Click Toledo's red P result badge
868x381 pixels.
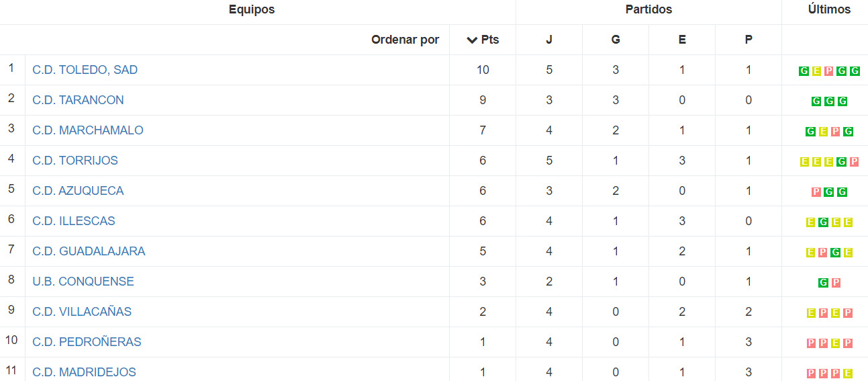tap(829, 71)
